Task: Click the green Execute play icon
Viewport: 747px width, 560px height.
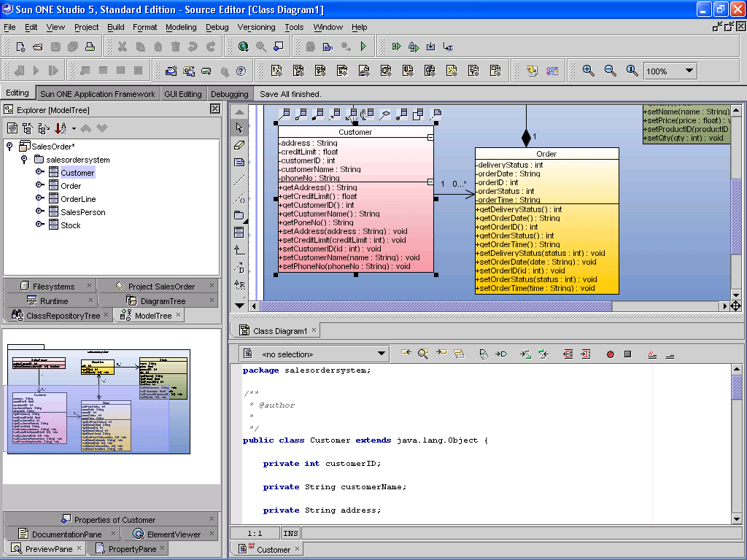Action: click(x=363, y=46)
